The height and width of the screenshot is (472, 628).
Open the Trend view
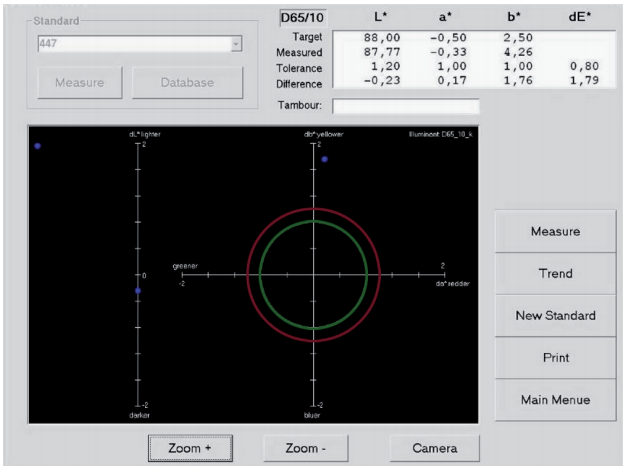pyautogui.click(x=555, y=273)
